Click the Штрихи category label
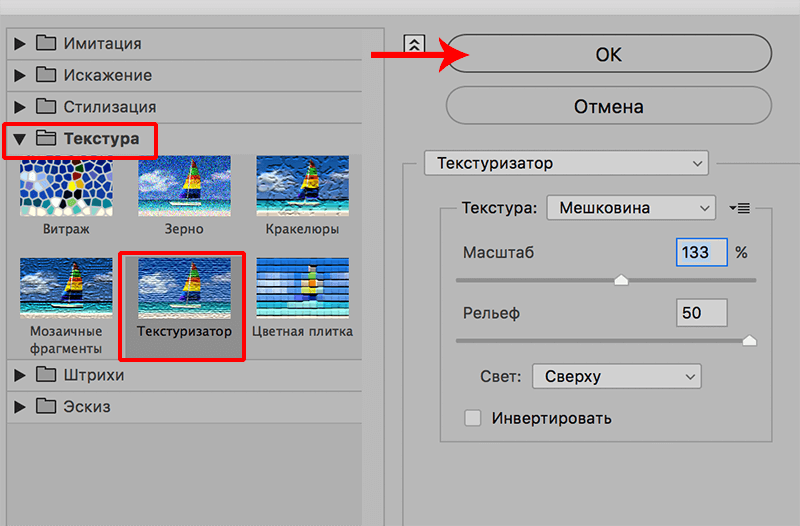Image resolution: width=800 pixels, height=526 pixels. point(94,375)
